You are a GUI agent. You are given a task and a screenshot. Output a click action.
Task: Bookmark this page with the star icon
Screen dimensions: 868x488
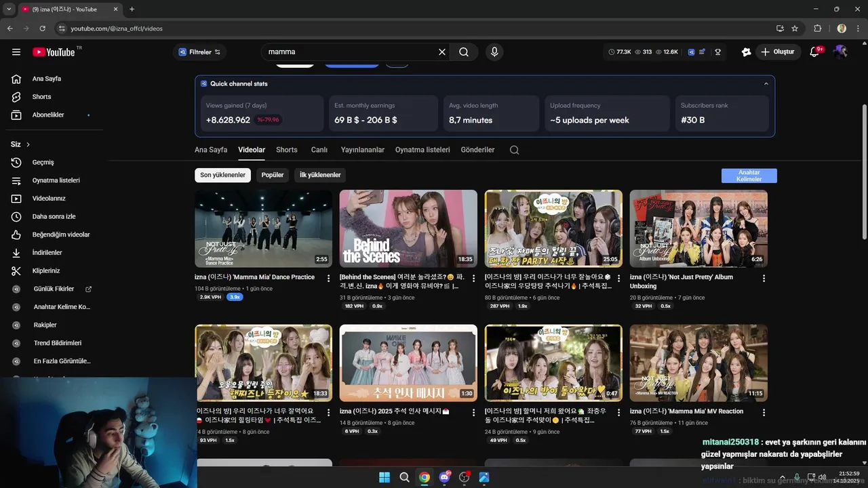(x=795, y=28)
